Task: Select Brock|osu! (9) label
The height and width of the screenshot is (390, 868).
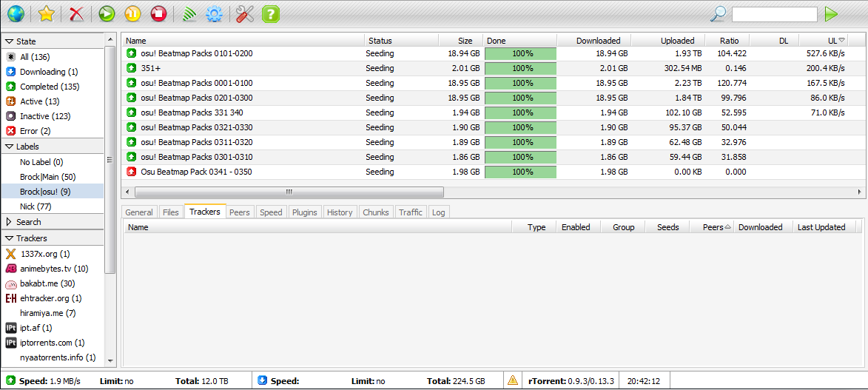Action: pos(52,192)
